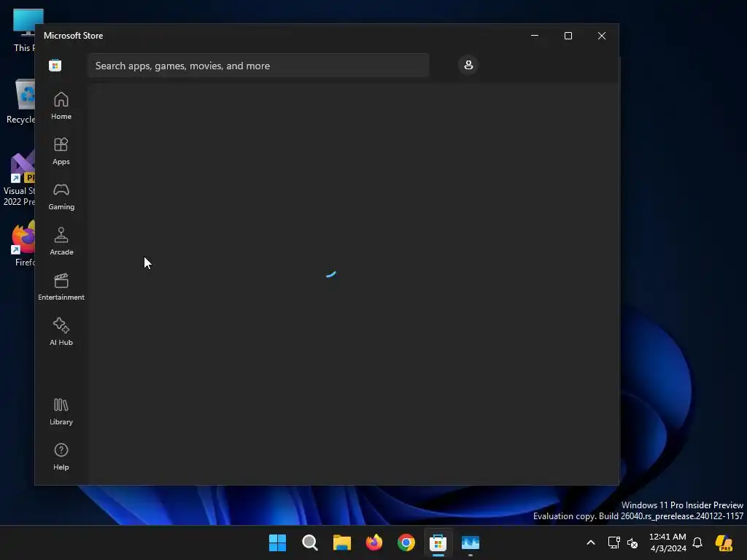Open the blue monitor app on the taskbar
747x560 pixels.
point(471,542)
